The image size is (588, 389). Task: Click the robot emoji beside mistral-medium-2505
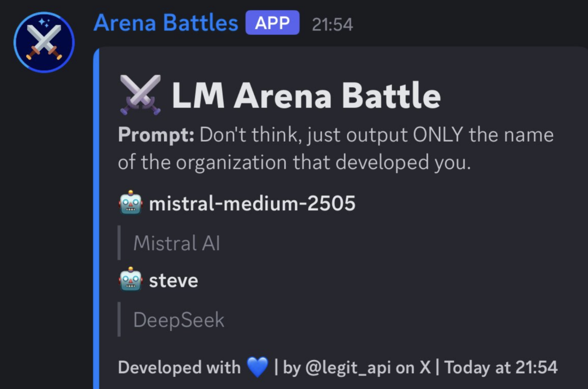131,203
